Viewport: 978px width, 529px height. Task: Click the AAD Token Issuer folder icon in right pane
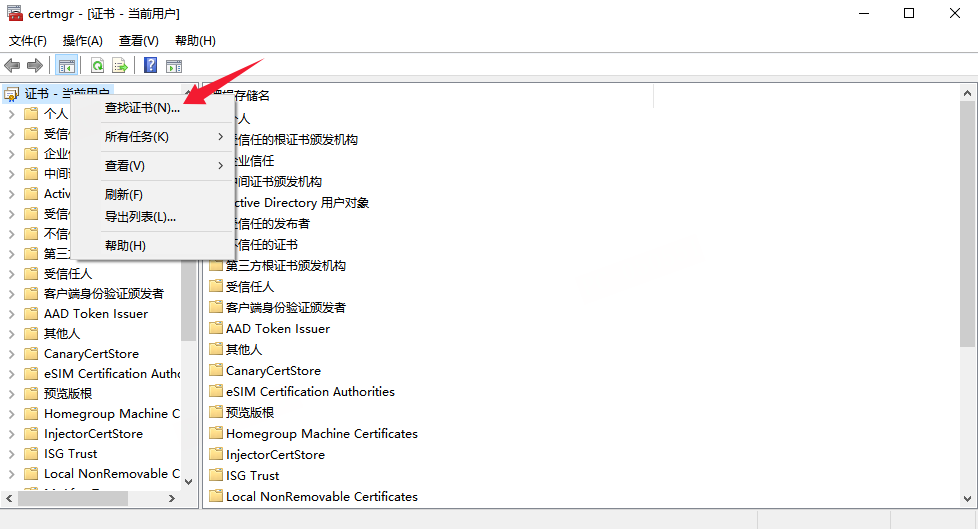pos(216,328)
